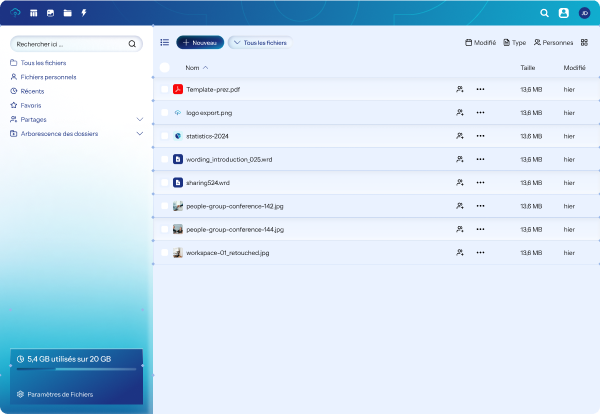Open the photos app icon in top bar
Screen dimensions: 600x414
point(50,13)
